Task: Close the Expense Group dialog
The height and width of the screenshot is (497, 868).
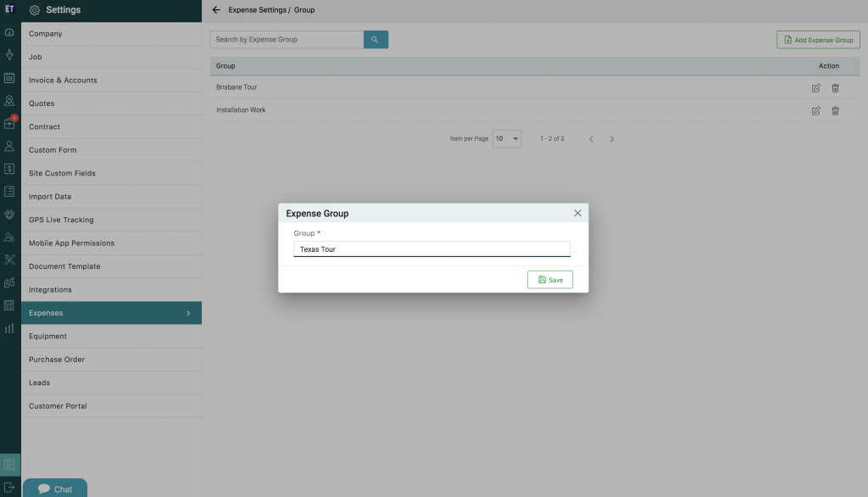Action: pyautogui.click(x=577, y=214)
